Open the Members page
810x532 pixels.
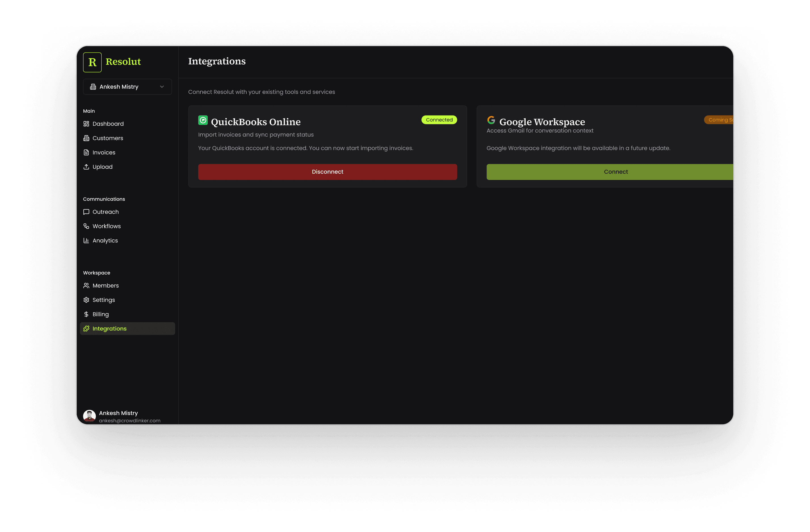pos(106,286)
